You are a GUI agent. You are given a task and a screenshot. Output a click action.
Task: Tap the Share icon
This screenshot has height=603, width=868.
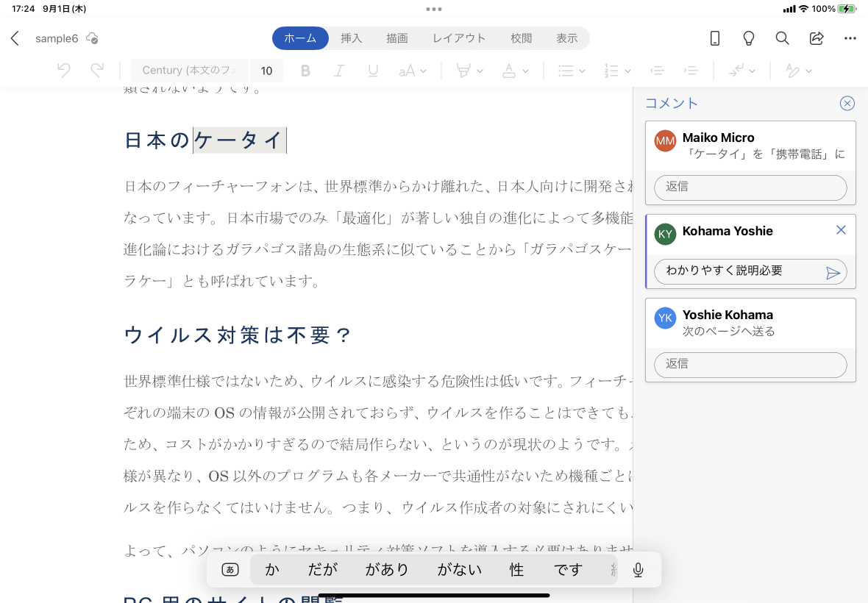click(817, 38)
